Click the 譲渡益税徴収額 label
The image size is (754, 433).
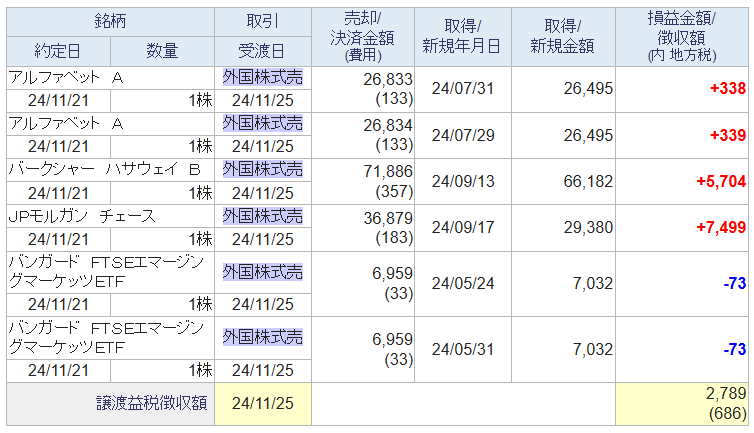(x=152, y=404)
